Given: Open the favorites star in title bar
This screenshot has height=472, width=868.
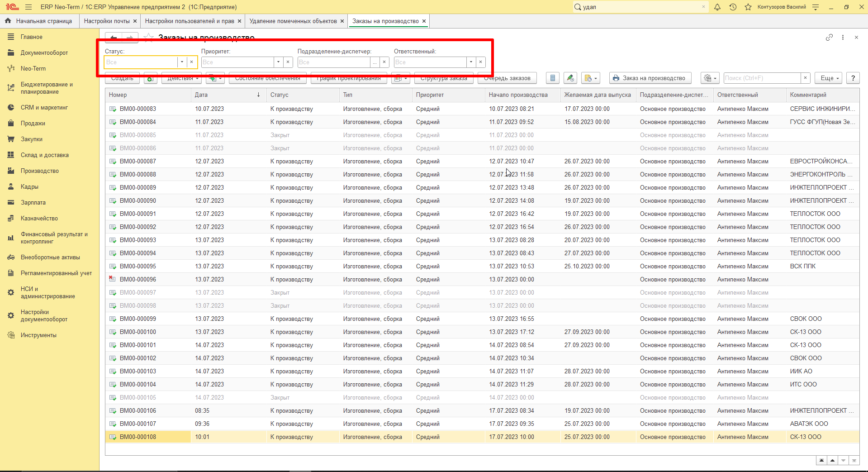Looking at the screenshot, I should [x=748, y=7].
